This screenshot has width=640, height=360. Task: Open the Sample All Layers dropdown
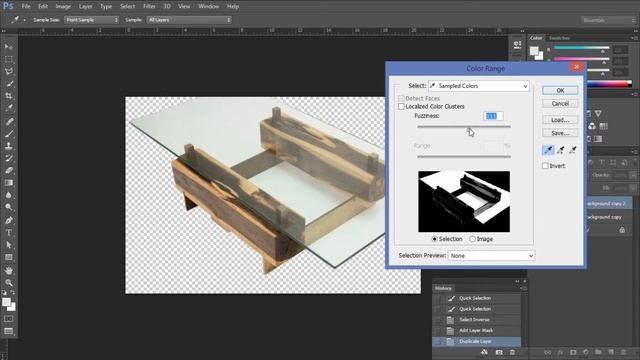point(189,20)
